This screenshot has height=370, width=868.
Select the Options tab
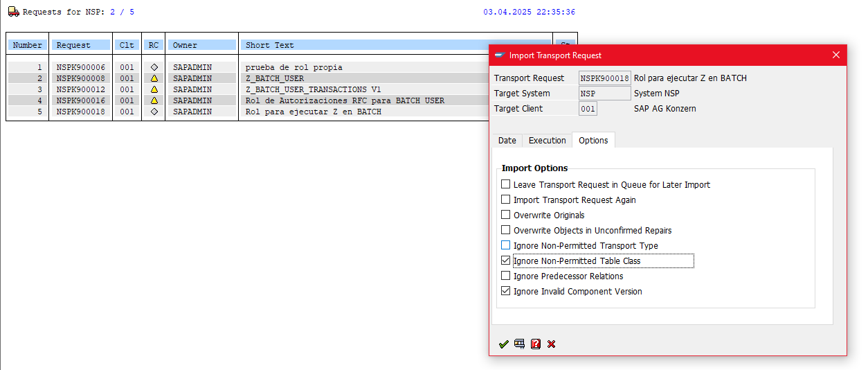[593, 140]
